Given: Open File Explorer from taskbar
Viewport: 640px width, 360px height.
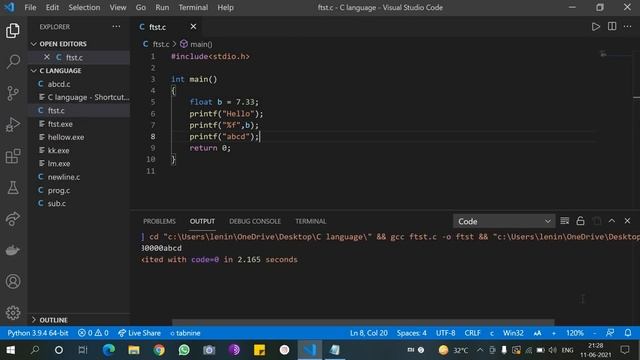Looking at the screenshot, I should click(x=134, y=350).
